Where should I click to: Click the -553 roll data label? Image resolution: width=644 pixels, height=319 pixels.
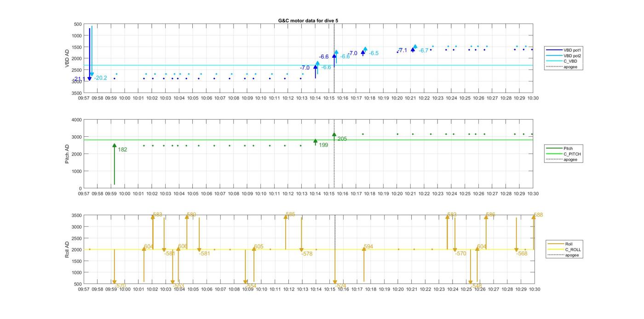click(178, 286)
